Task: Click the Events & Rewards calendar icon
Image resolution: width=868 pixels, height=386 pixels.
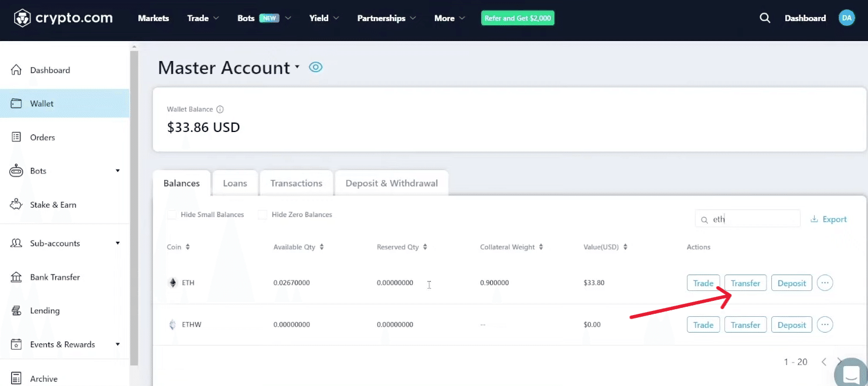Action: coord(16,344)
